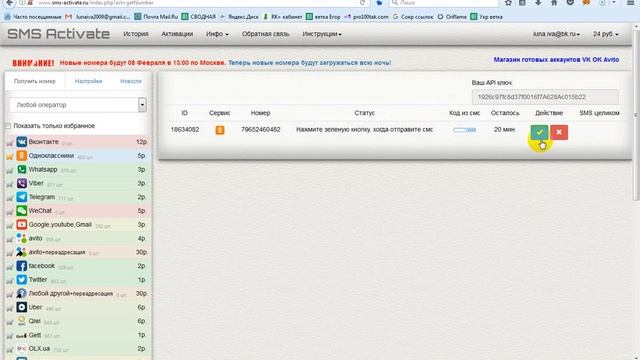Viewport: 640px width, 360px height.
Task: Toggle favorite star for Twitter
Action: pos(9,280)
